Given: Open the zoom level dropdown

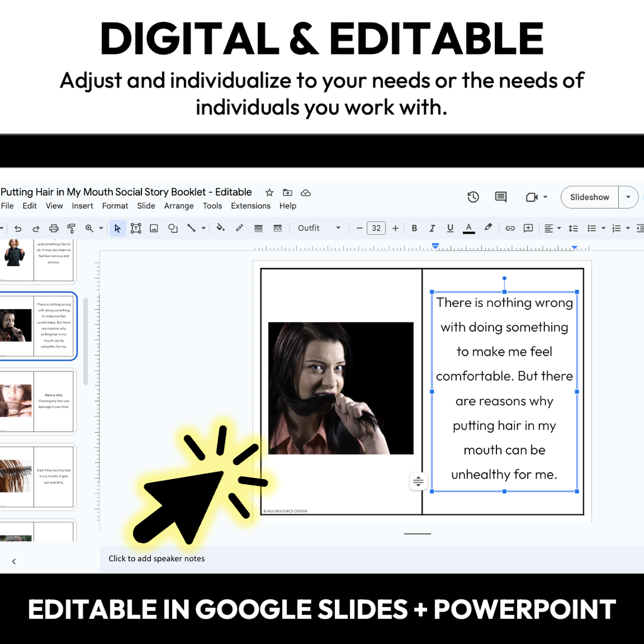Looking at the screenshot, I should click(x=93, y=228).
